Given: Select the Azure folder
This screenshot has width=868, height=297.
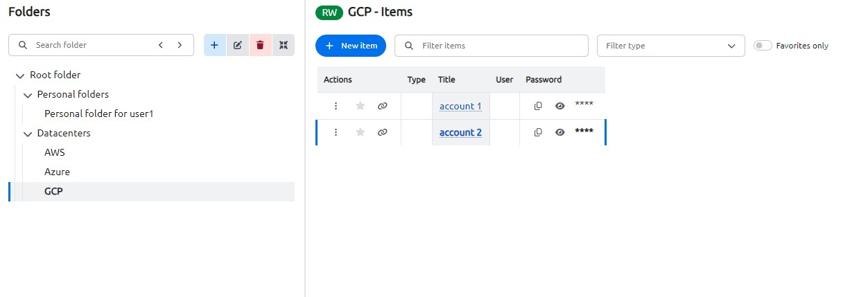Looking at the screenshot, I should [x=57, y=172].
